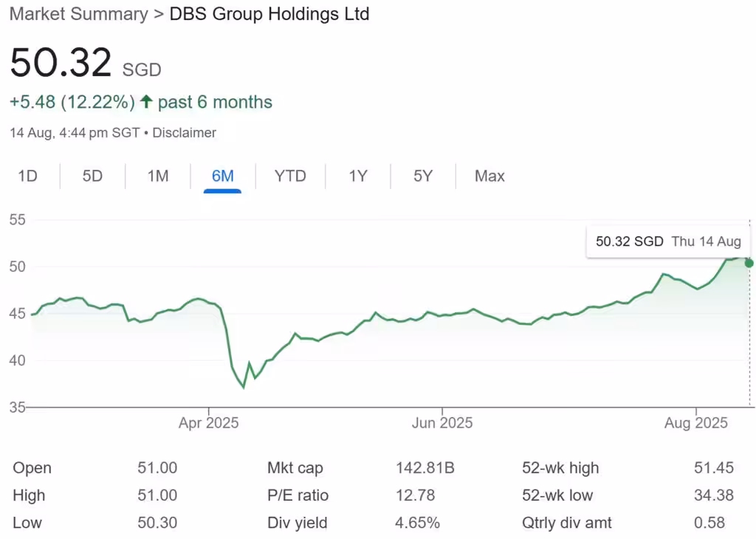Select the 5D time range
The width and height of the screenshot is (756, 539).
tap(92, 176)
